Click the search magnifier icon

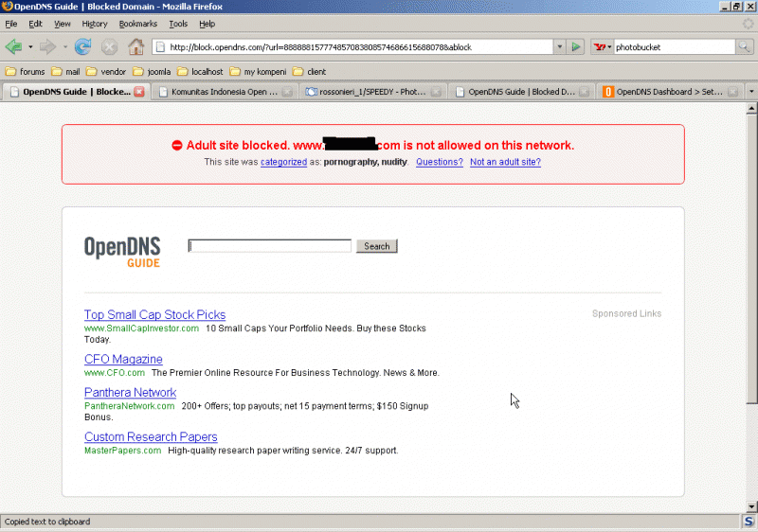(744, 46)
